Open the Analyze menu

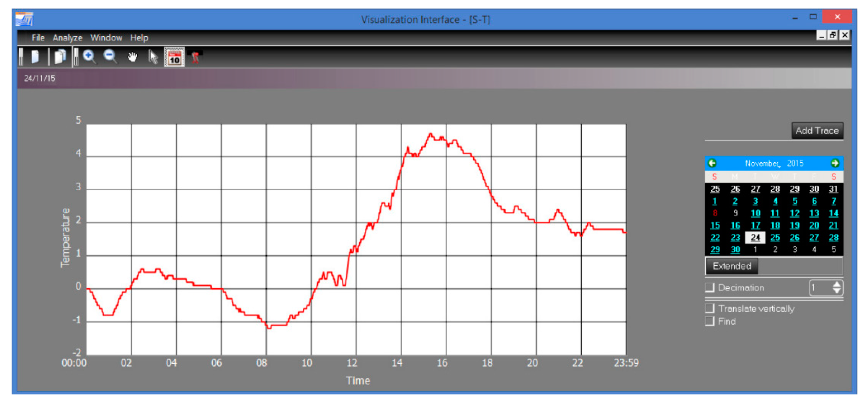[67, 38]
